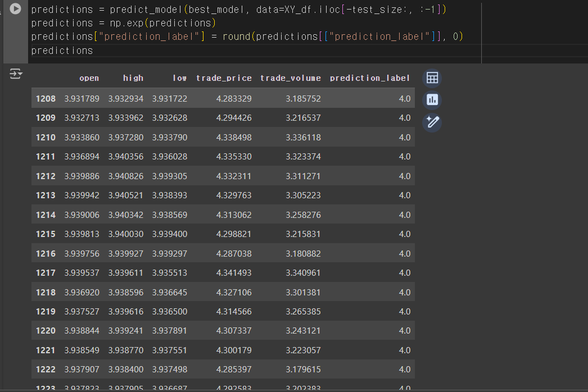Click trade_volume value 3.311271
The height and width of the screenshot is (392, 588).
[304, 176]
